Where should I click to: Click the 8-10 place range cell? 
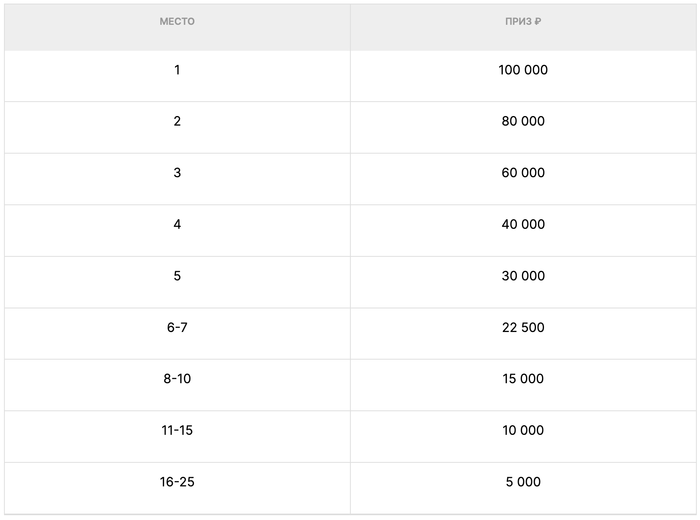coord(177,379)
